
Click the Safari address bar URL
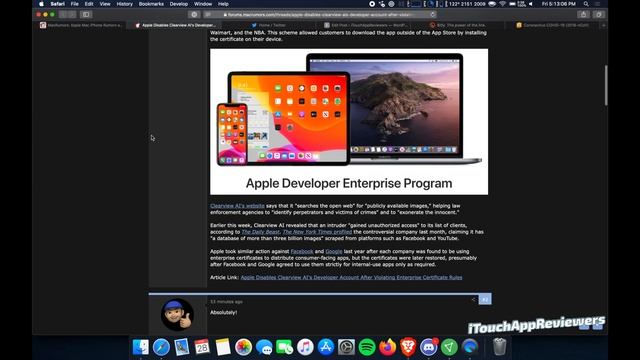tap(320, 15)
